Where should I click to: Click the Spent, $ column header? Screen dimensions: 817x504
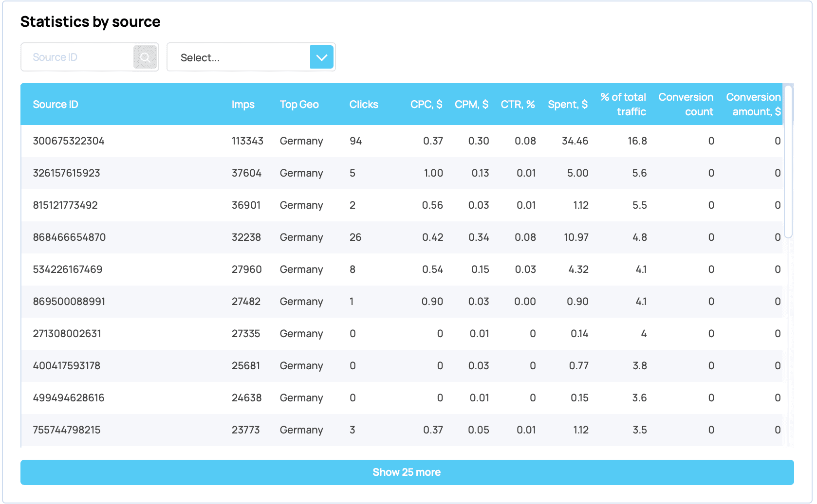click(567, 105)
